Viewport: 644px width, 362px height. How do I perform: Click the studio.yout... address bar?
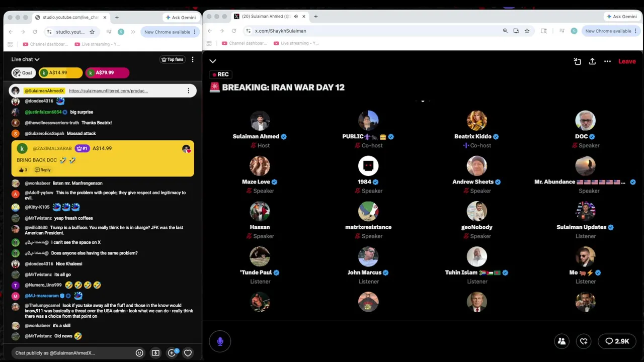[x=70, y=32]
